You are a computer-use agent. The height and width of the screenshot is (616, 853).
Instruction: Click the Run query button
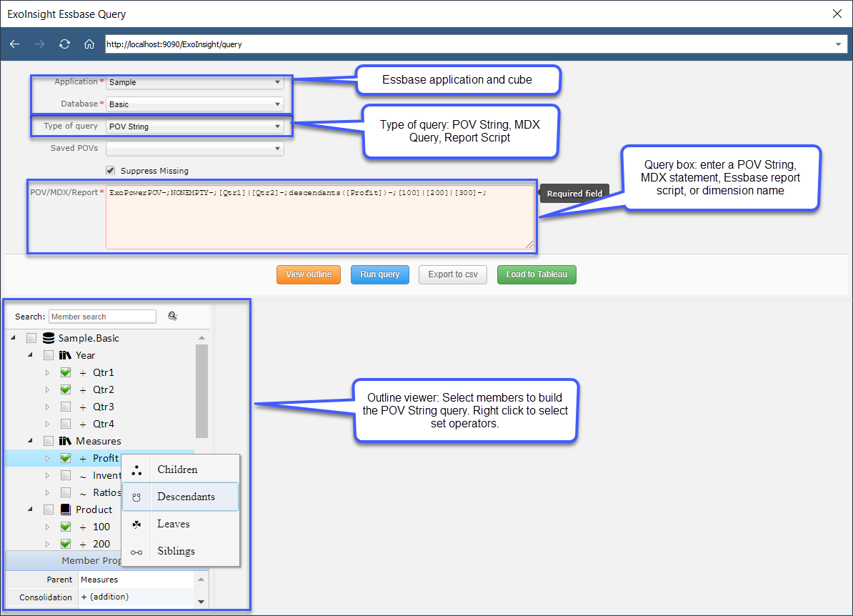(380, 274)
